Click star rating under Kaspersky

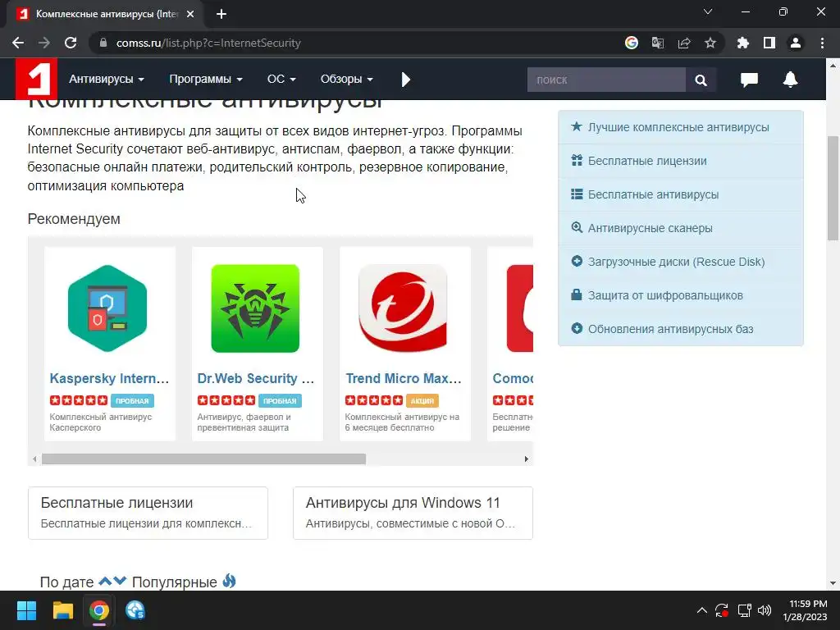[79, 400]
